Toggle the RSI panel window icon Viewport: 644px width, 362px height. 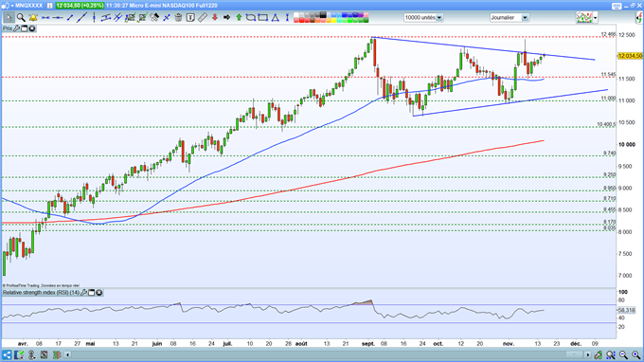pos(92,293)
